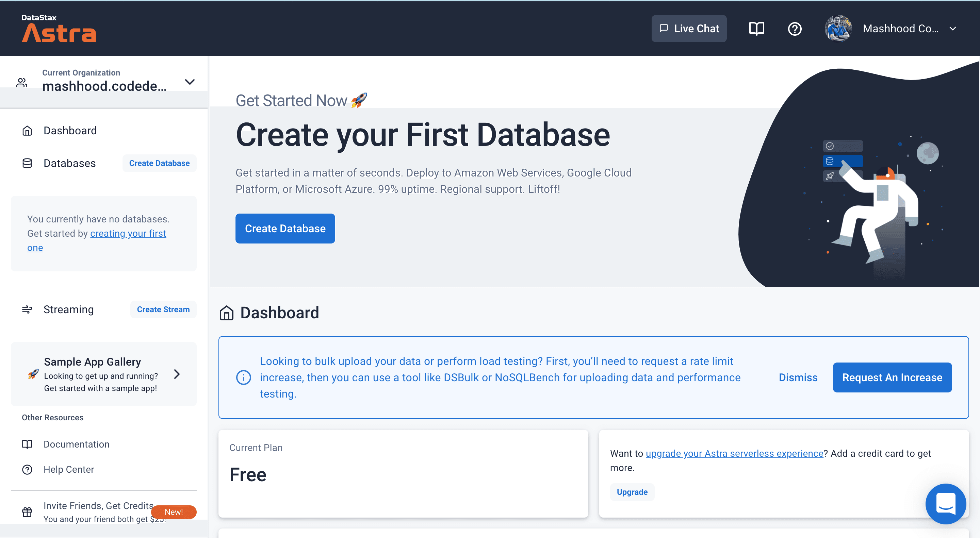Expand Sample App Gallery chevron arrow
The image size is (980, 538).
[x=177, y=374]
